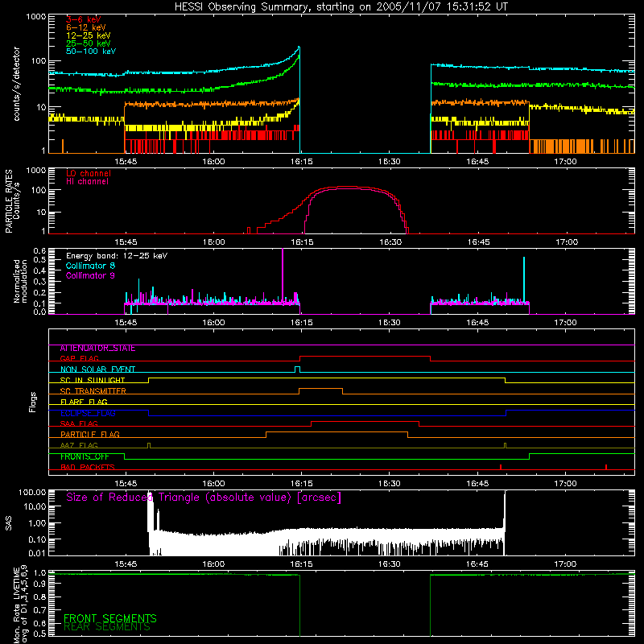Click the tall cyan Collimator 8 spike
Viewport: 644px width, 644px height.
(x=524, y=279)
